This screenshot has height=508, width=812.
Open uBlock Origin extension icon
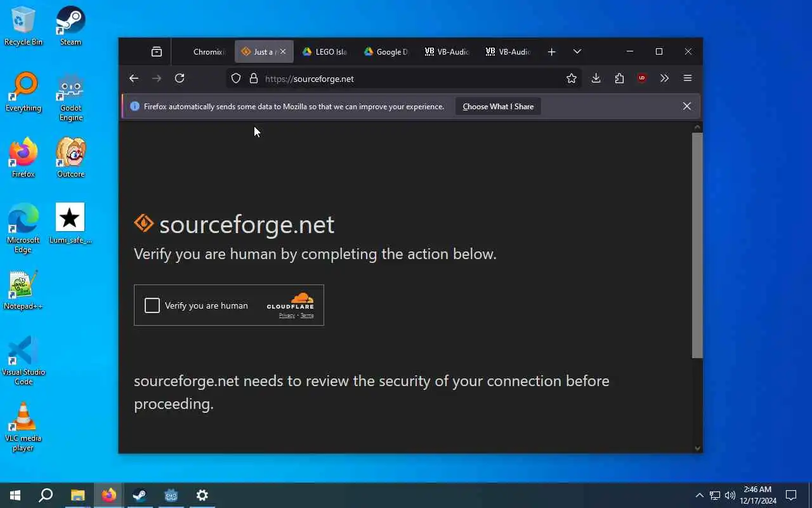click(x=642, y=78)
